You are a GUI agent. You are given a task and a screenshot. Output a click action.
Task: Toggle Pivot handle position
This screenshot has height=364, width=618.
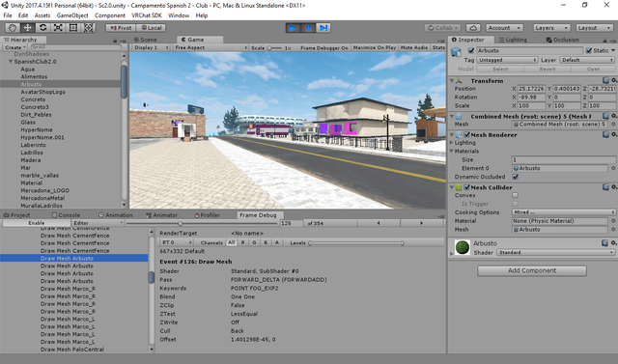(x=121, y=28)
